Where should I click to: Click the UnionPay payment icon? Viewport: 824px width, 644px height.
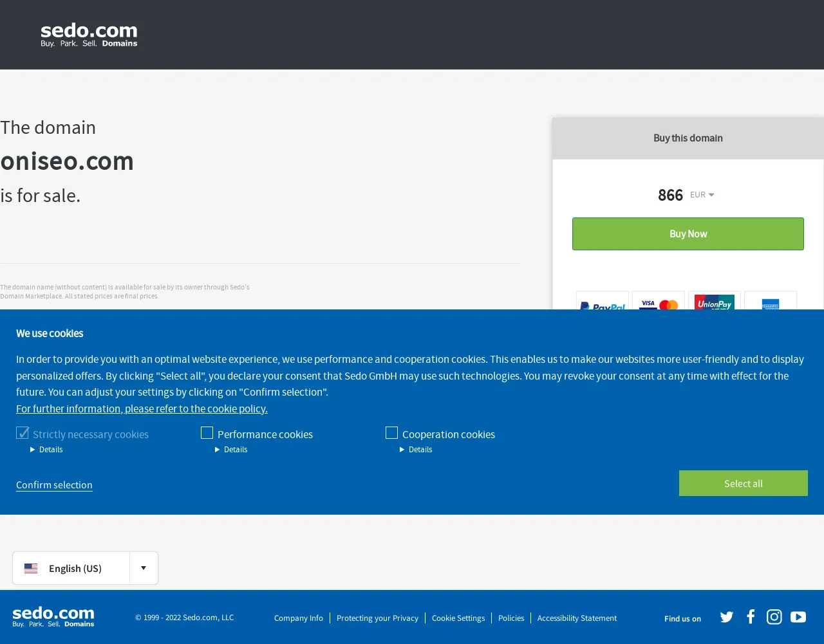(x=715, y=301)
